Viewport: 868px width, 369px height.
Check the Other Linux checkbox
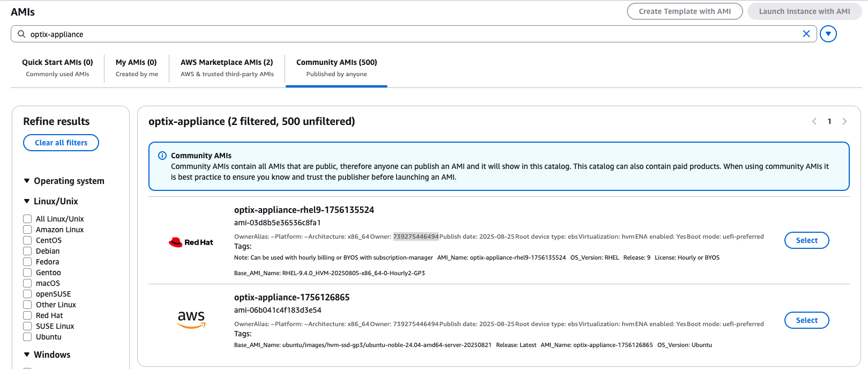point(27,305)
